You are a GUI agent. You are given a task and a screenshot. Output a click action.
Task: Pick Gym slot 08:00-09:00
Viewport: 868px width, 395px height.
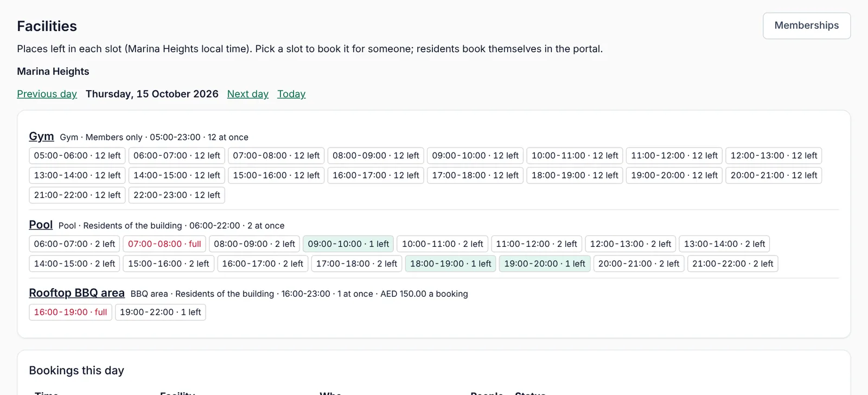376,156
